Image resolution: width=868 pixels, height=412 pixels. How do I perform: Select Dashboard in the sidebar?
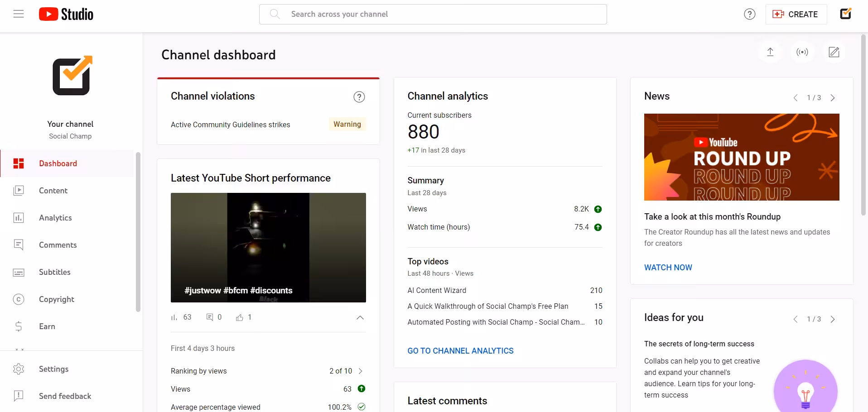68,163
